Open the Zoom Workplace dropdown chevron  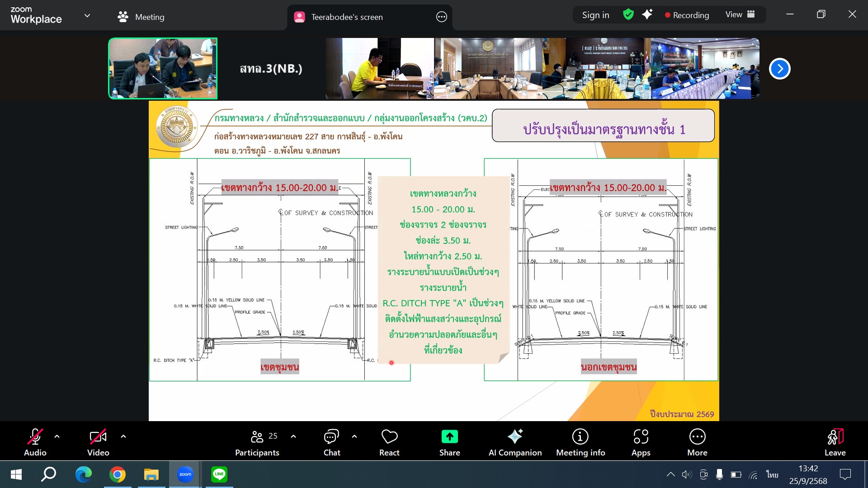click(87, 16)
